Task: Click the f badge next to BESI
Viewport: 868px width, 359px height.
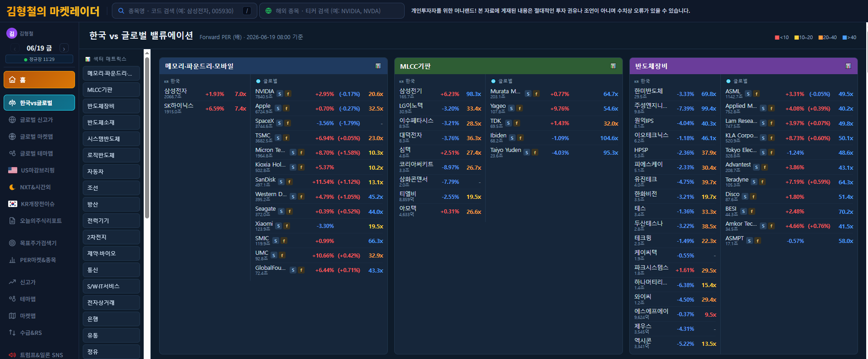Action: coord(752,212)
